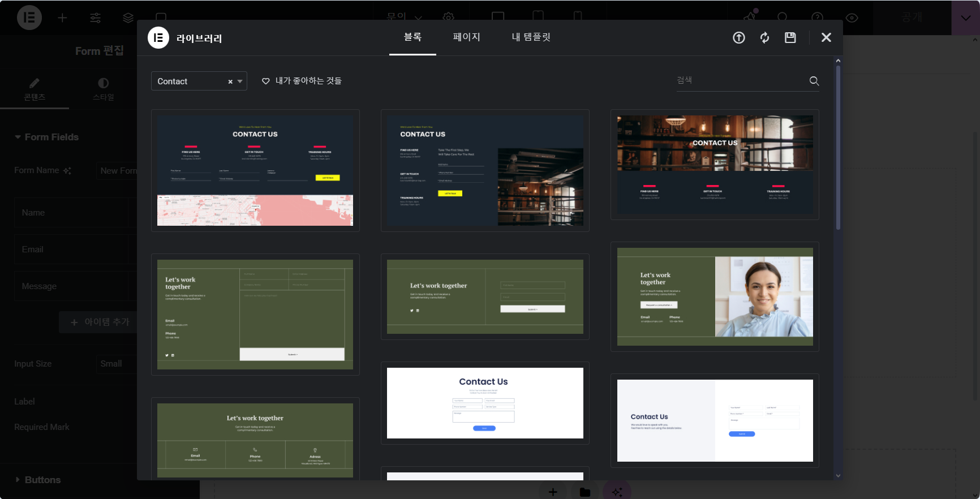Screen dimensions: 980x499
Task: Collapse the Form Fields section
Action: point(46,137)
